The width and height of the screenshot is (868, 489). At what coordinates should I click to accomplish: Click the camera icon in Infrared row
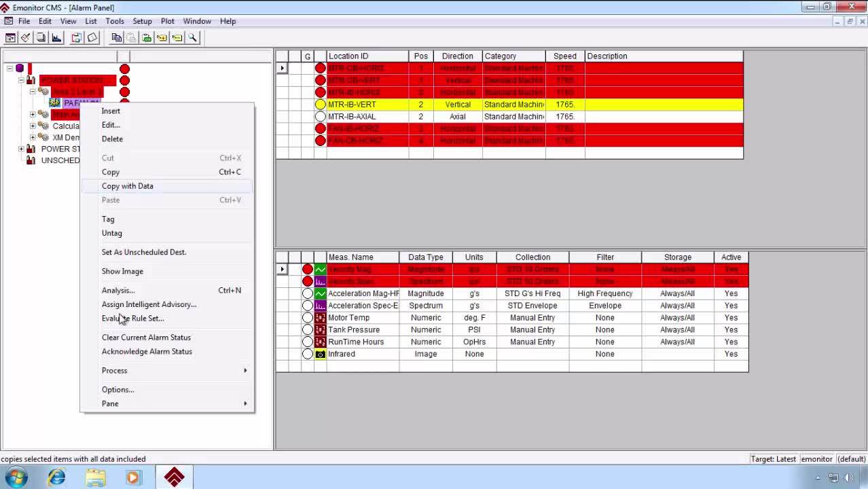tap(320, 354)
